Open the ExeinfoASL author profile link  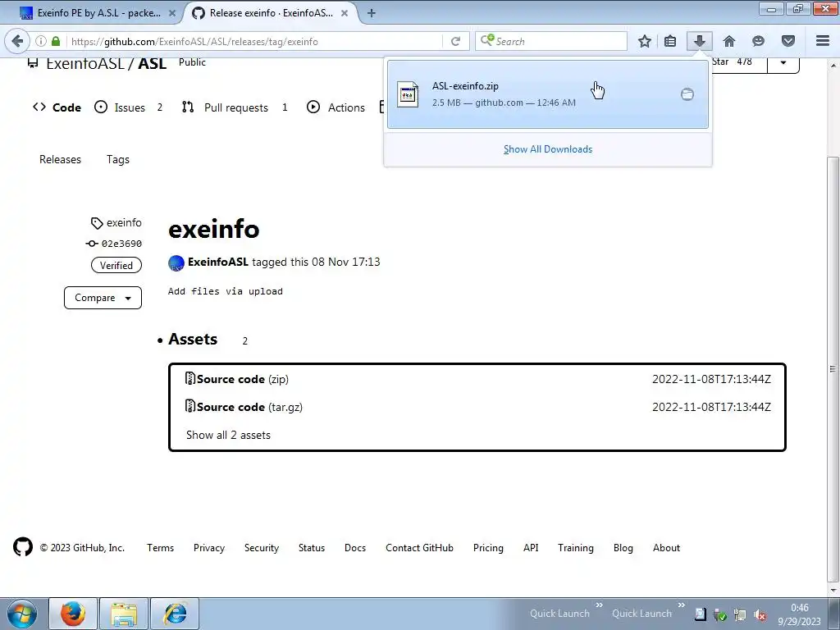[x=218, y=262]
